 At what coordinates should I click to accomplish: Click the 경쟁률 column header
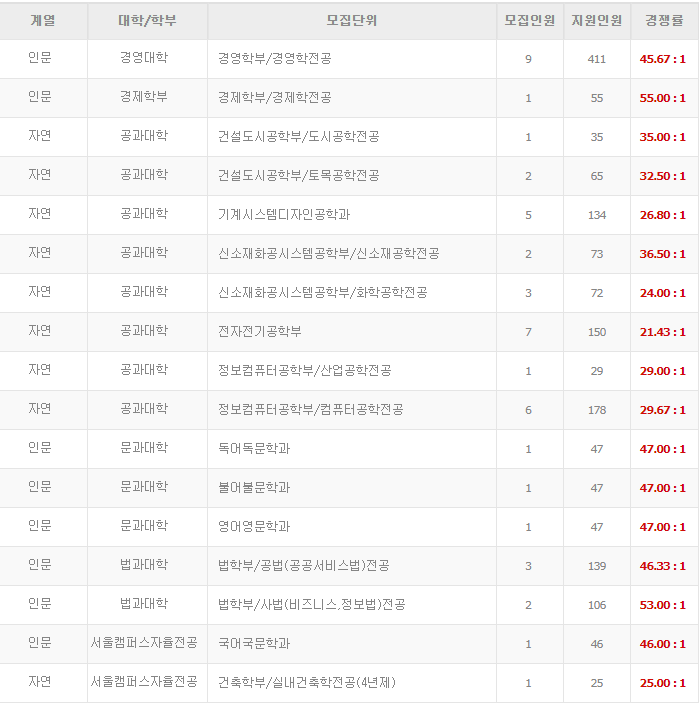[664, 21]
